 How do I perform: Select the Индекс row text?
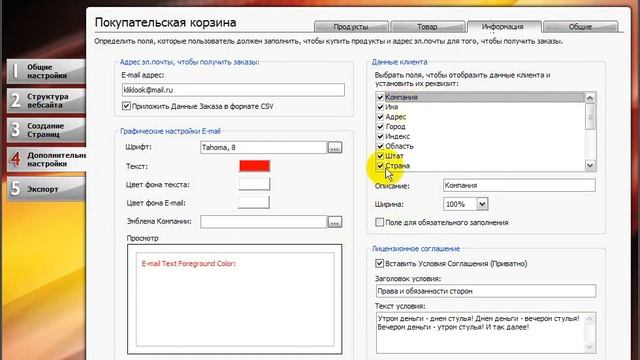tap(398, 136)
